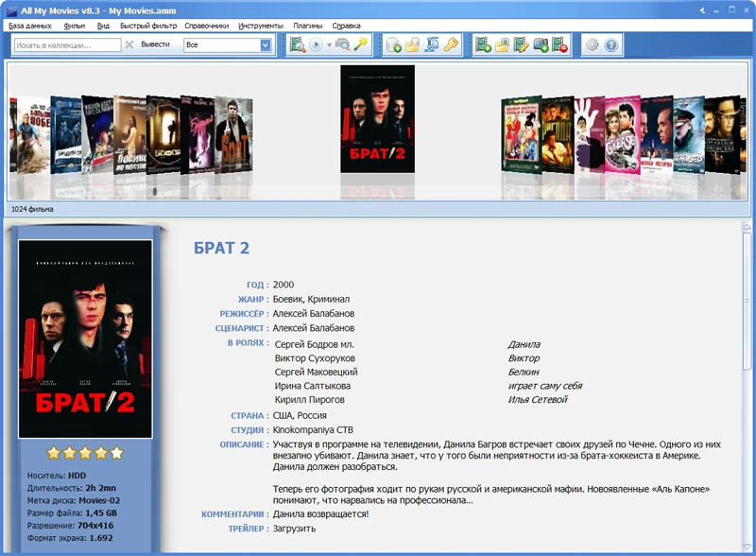Click the new database icon
Screen dimensions: 756x556
pos(394,44)
